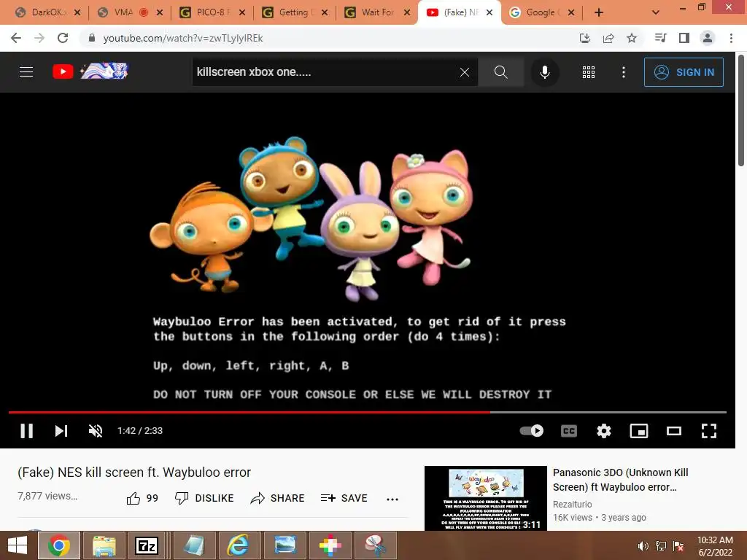Switch to theater mode
The width and height of the screenshot is (747, 560).
pyautogui.click(x=673, y=430)
